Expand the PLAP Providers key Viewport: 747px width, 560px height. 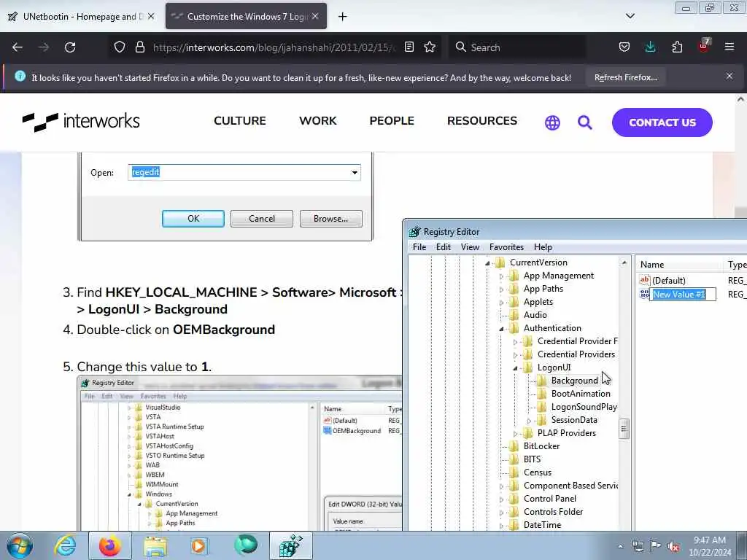pyautogui.click(x=515, y=434)
